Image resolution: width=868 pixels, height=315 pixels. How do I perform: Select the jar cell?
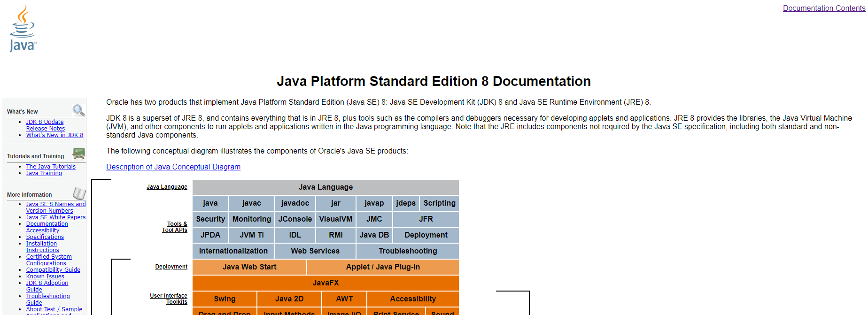pyautogui.click(x=335, y=203)
